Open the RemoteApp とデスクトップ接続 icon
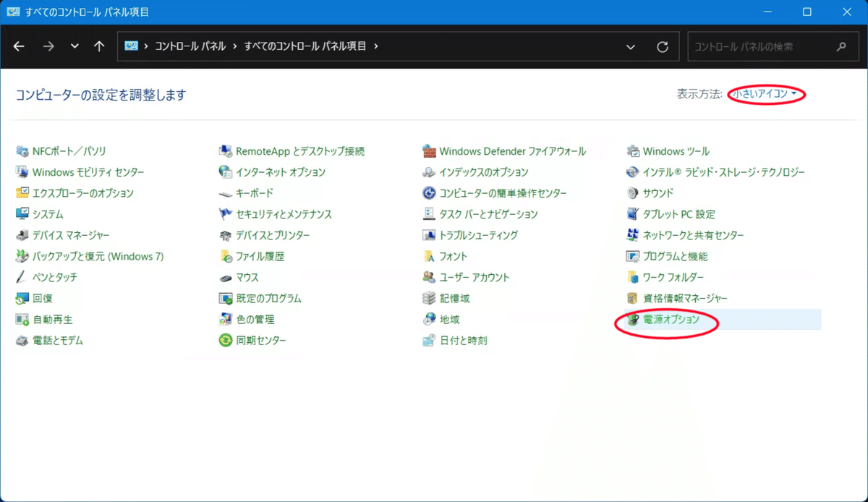 225,151
